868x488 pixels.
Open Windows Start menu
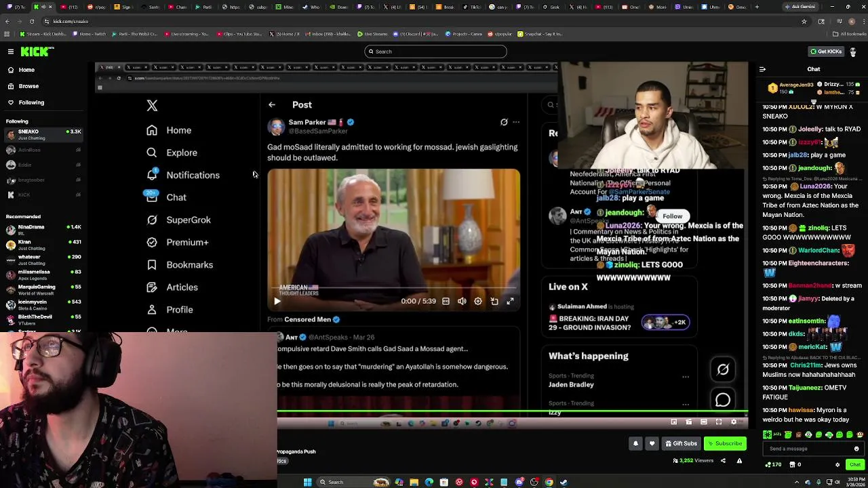click(x=307, y=482)
